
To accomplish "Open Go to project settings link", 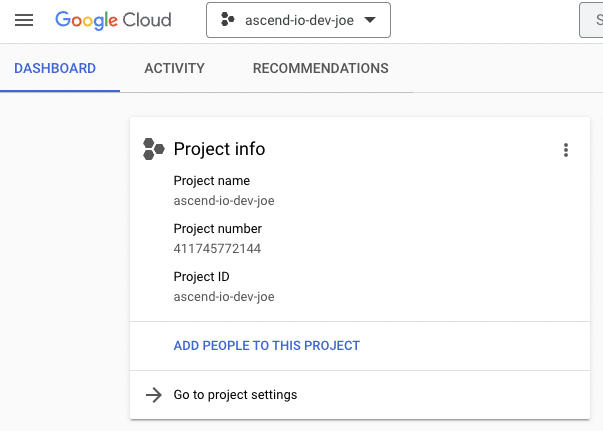I will tap(235, 395).
